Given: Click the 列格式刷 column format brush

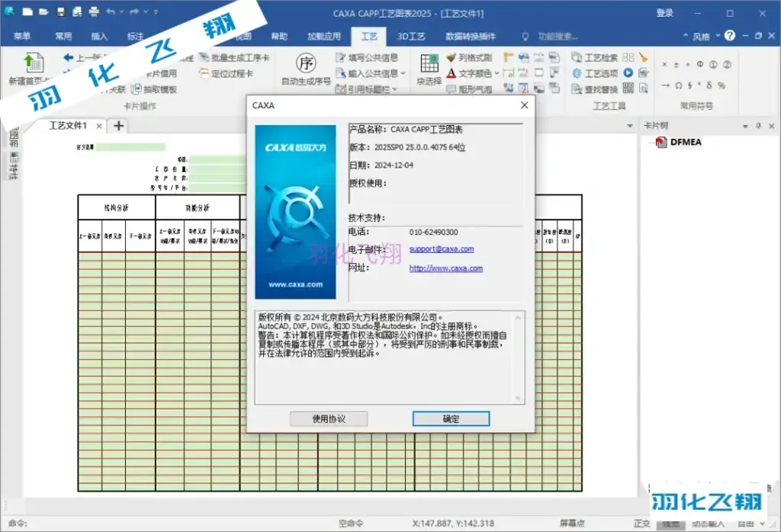Looking at the screenshot, I should 469,58.
